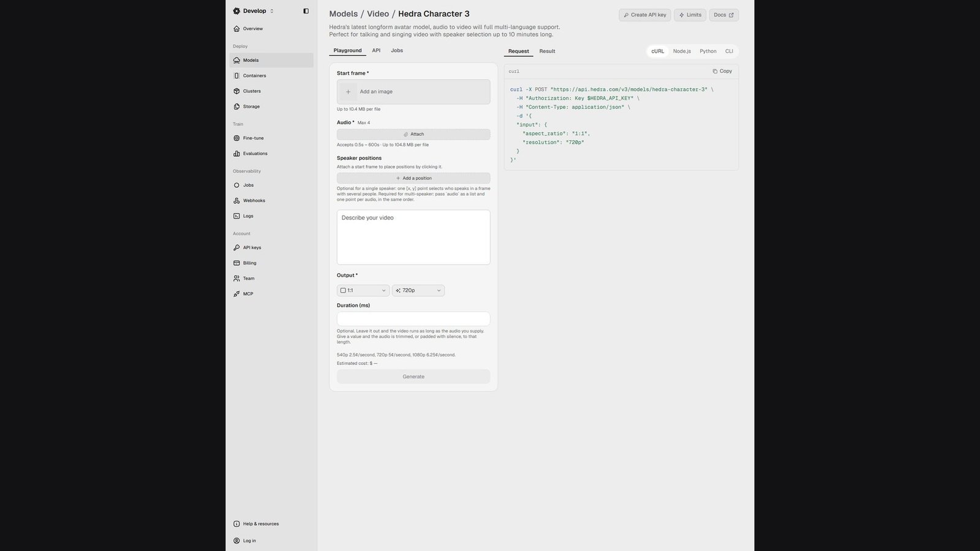This screenshot has width=980, height=551.
Task: Open Clusters in the sidebar
Action: click(271, 91)
